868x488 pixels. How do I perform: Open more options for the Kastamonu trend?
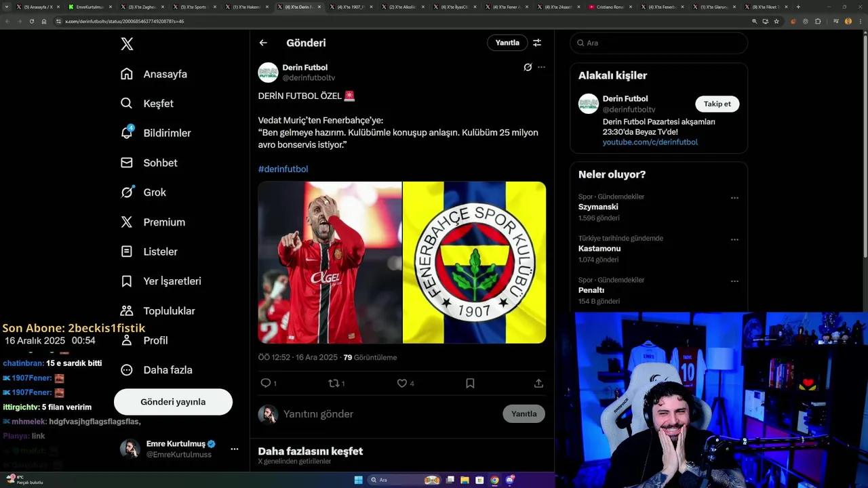tap(734, 239)
